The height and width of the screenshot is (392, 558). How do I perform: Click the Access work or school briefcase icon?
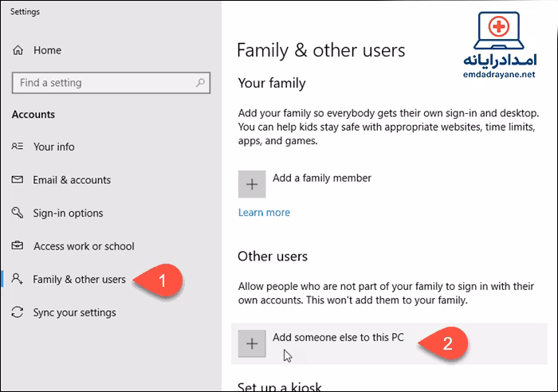(18, 245)
